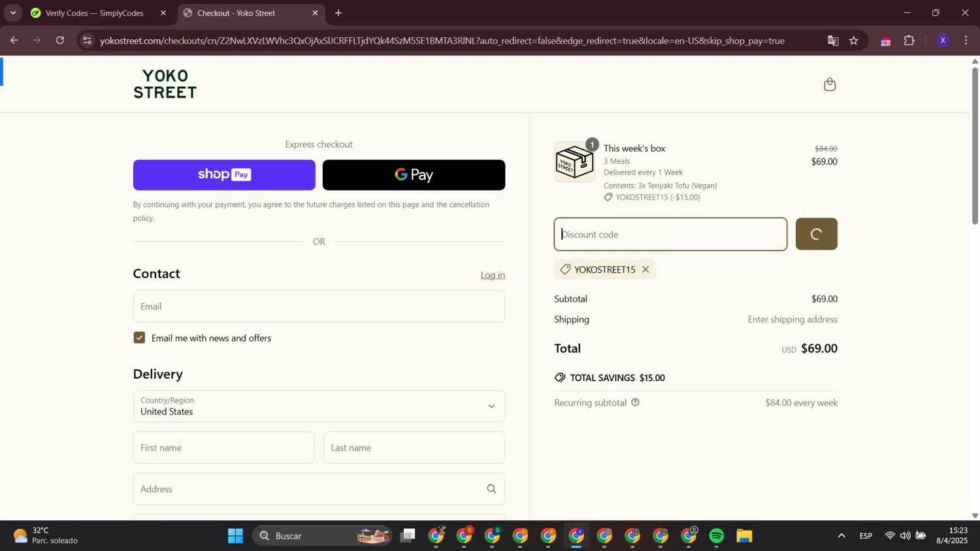
Task: Focus the First name field
Action: click(x=223, y=448)
